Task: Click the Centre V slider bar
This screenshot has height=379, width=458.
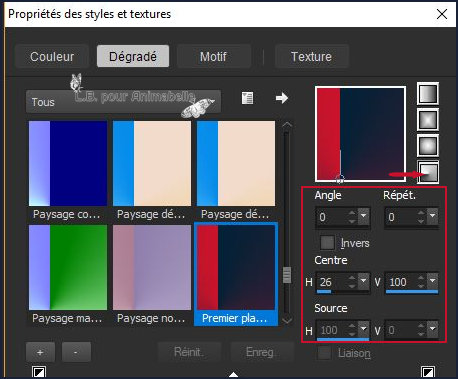Action: [412, 292]
